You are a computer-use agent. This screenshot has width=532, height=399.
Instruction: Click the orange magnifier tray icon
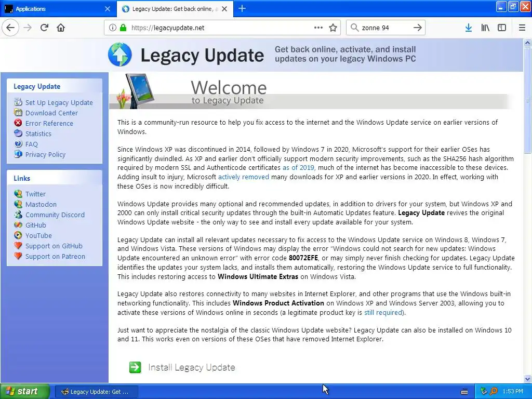[x=494, y=391]
